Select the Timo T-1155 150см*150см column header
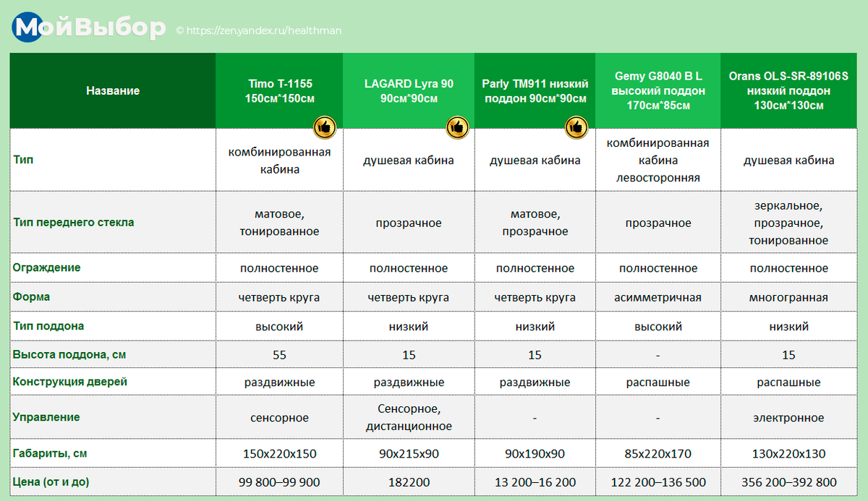The width and height of the screenshot is (868, 501). [280, 91]
